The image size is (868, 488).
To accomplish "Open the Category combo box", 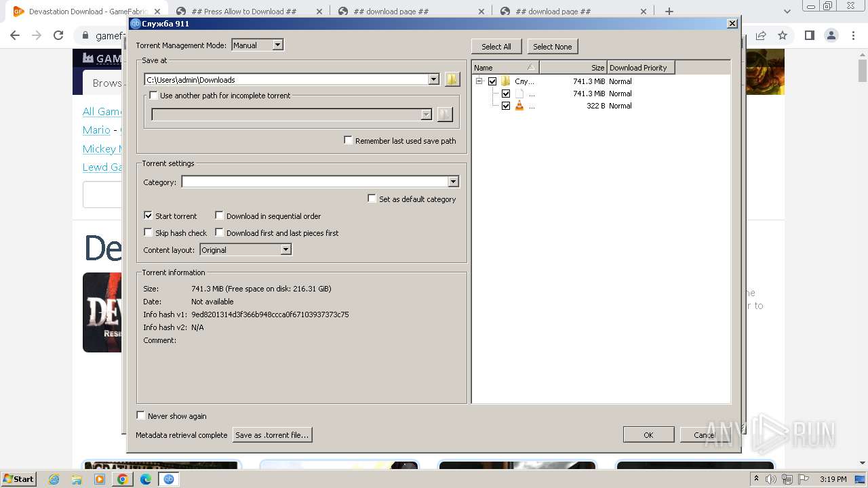I will coord(320,182).
